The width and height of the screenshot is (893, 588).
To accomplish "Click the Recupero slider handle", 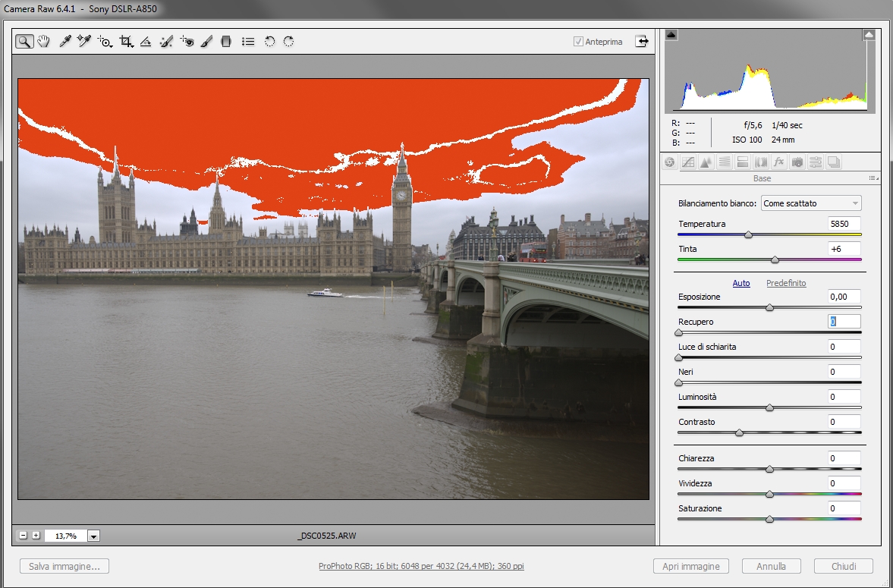I will pyautogui.click(x=678, y=332).
